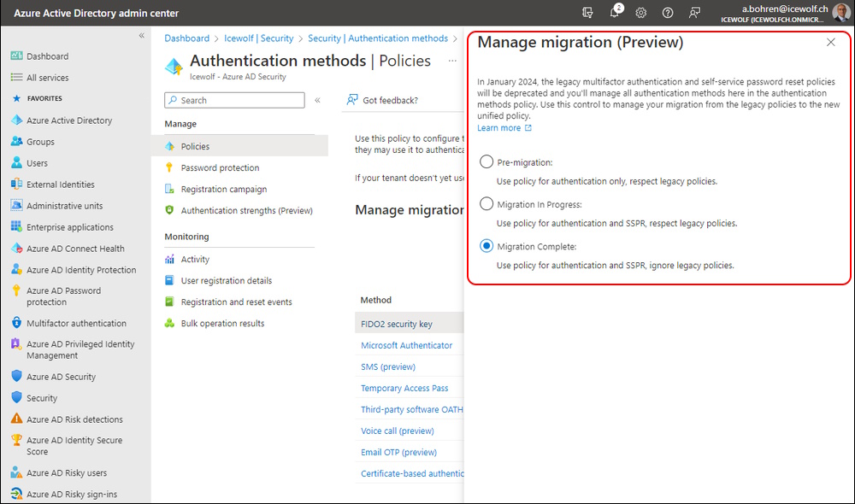
Task: Click the Multifactor authentication lock icon
Action: [16, 323]
